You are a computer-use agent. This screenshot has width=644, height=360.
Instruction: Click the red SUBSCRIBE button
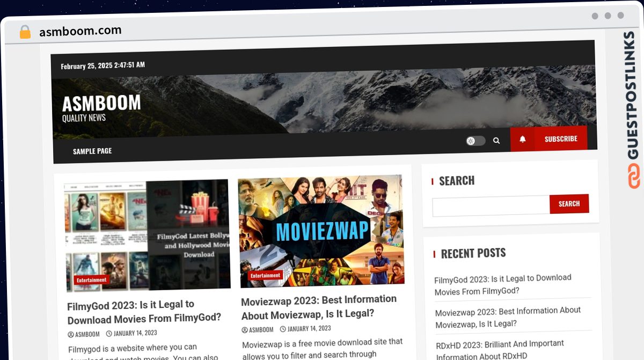561,139
